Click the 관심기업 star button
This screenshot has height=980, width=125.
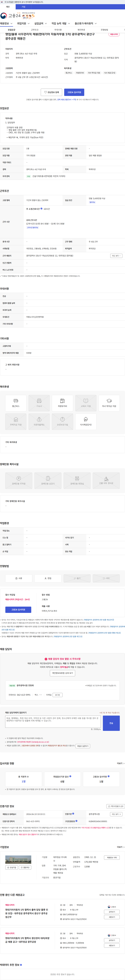click(x=12, y=867)
